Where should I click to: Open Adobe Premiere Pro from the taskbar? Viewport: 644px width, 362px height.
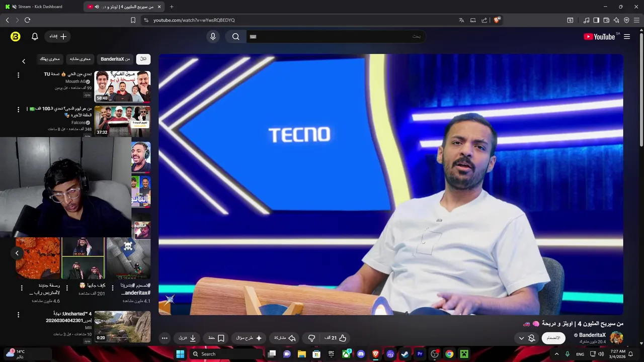(420, 354)
